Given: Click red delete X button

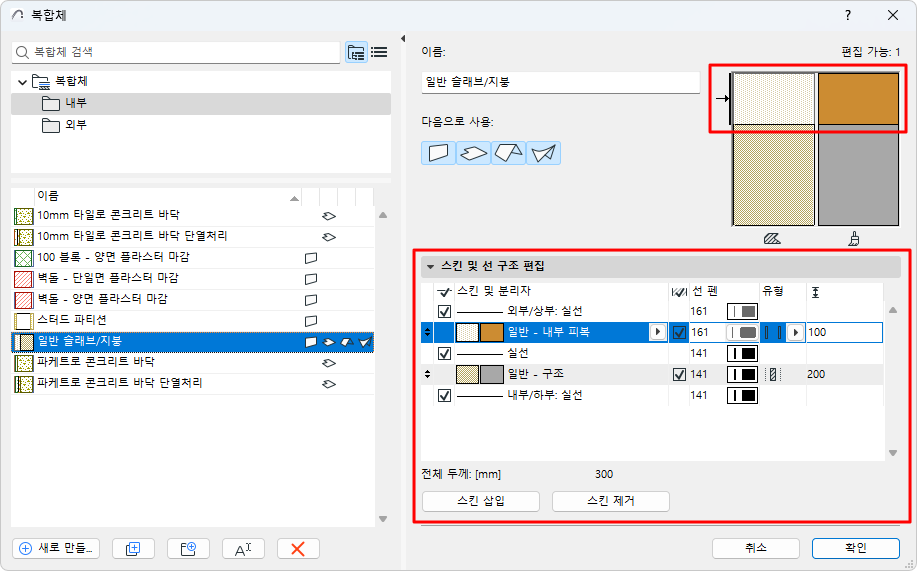Looking at the screenshot, I should 298,549.
